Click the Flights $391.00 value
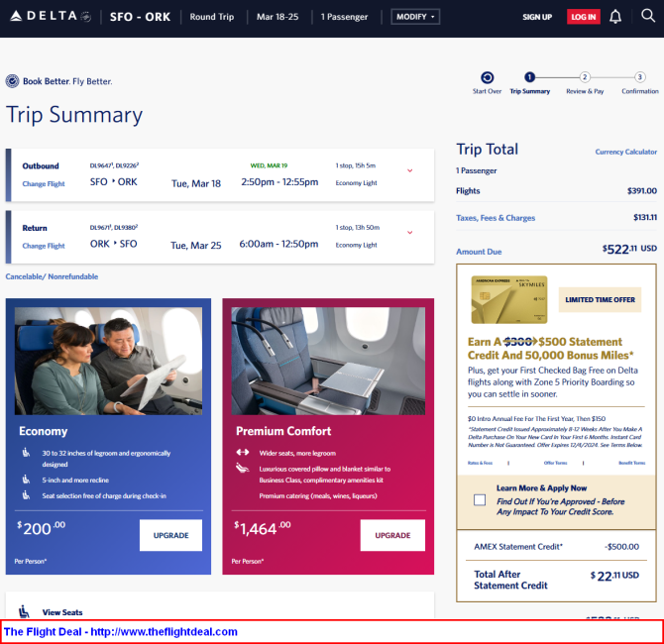Image resolution: width=664 pixels, height=644 pixels. (642, 190)
